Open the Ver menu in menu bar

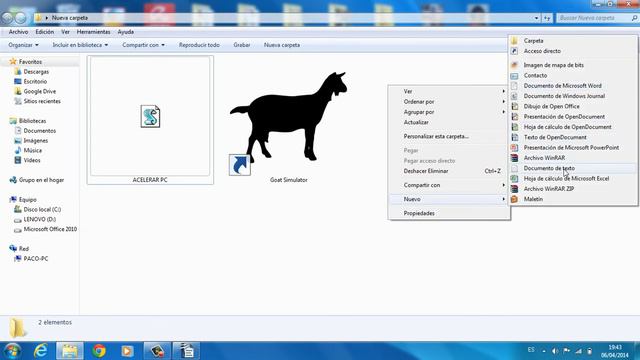click(x=65, y=32)
